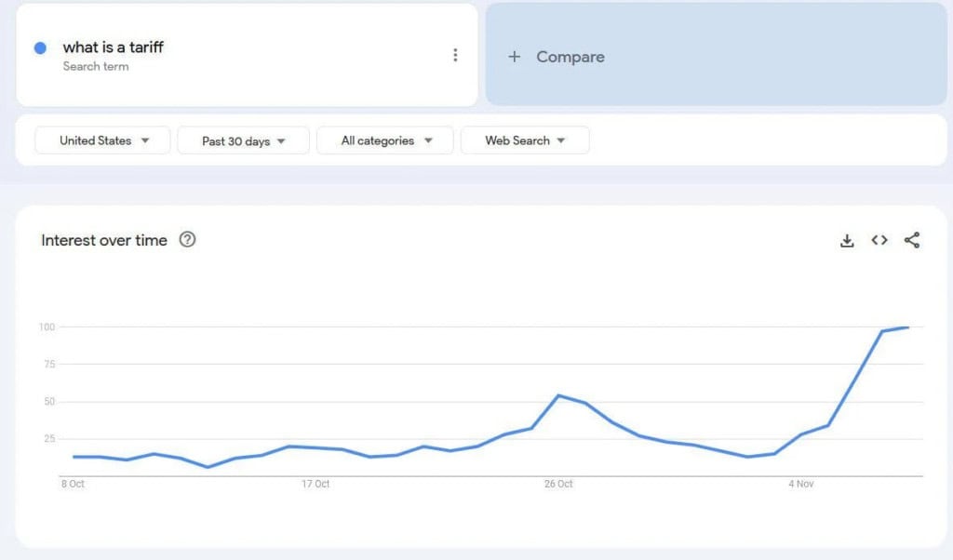The height and width of the screenshot is (560, 953).
Task: Click the line's highest point at 100
Action: 907,327
